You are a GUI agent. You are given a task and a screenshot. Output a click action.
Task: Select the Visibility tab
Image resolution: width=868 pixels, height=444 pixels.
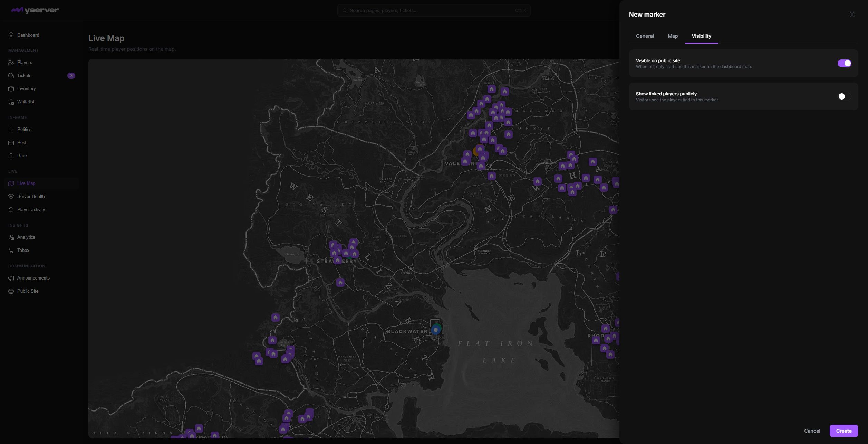[x=701, y=36]
